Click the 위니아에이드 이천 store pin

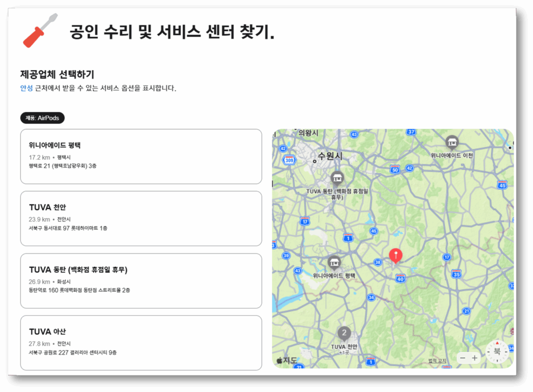point(452,142)
